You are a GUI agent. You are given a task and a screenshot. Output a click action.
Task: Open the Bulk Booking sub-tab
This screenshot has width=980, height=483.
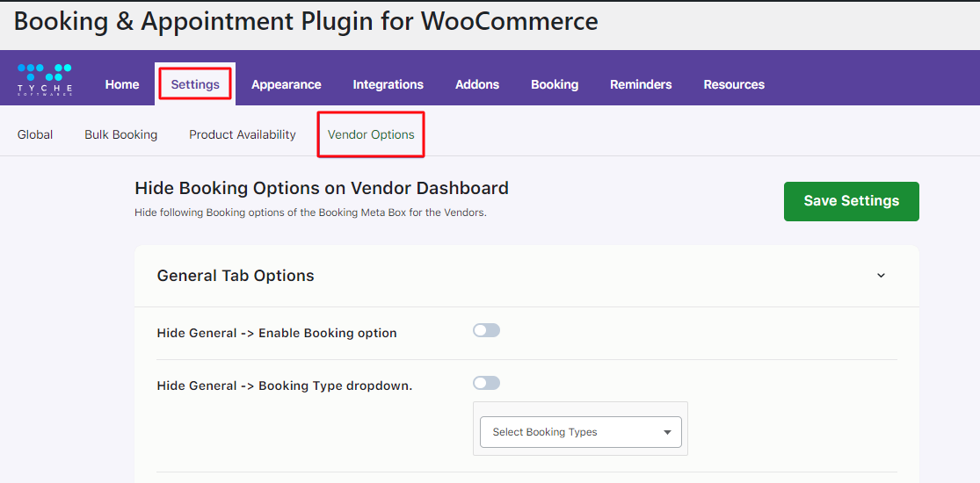point(121,134)
